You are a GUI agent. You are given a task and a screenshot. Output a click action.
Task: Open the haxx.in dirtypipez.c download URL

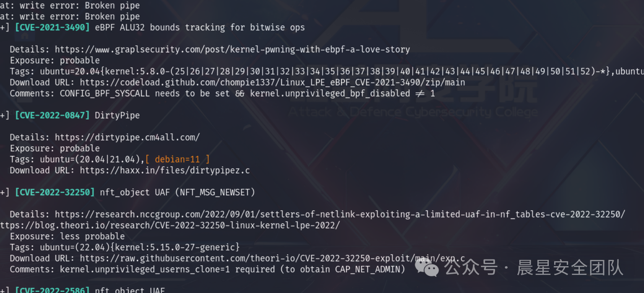click(165, 170)
